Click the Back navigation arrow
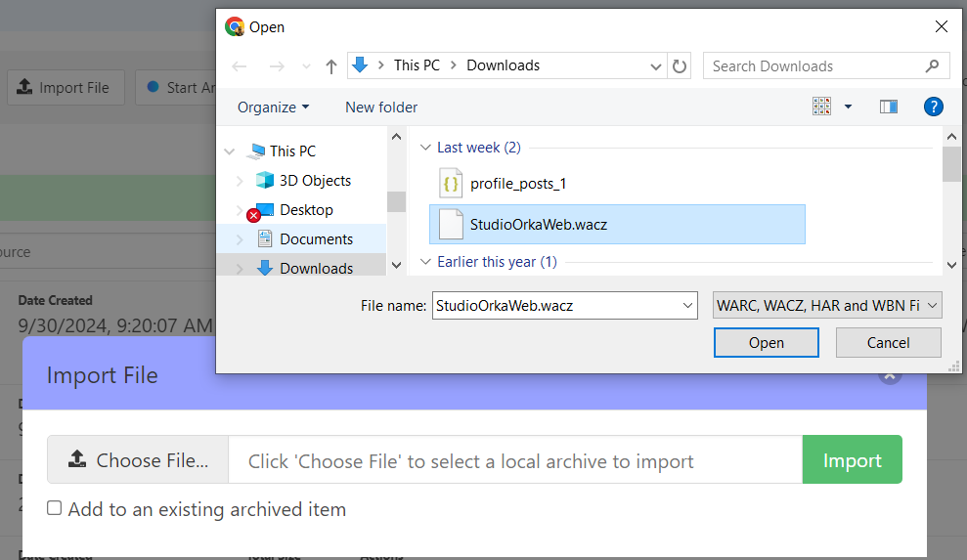The width and height of the screenshot is (967, 560). coord(241,66)
